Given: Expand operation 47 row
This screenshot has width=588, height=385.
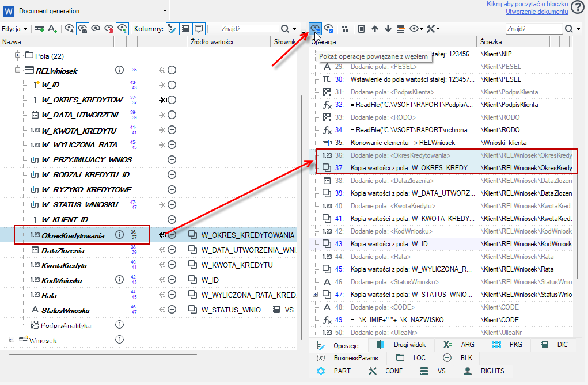Looking at the screenshot, I should [x=316, y=295].
